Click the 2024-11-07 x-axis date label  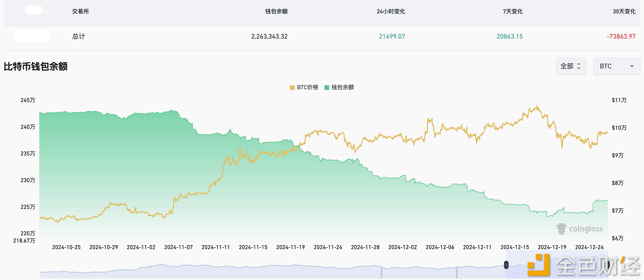pos(178,247)
